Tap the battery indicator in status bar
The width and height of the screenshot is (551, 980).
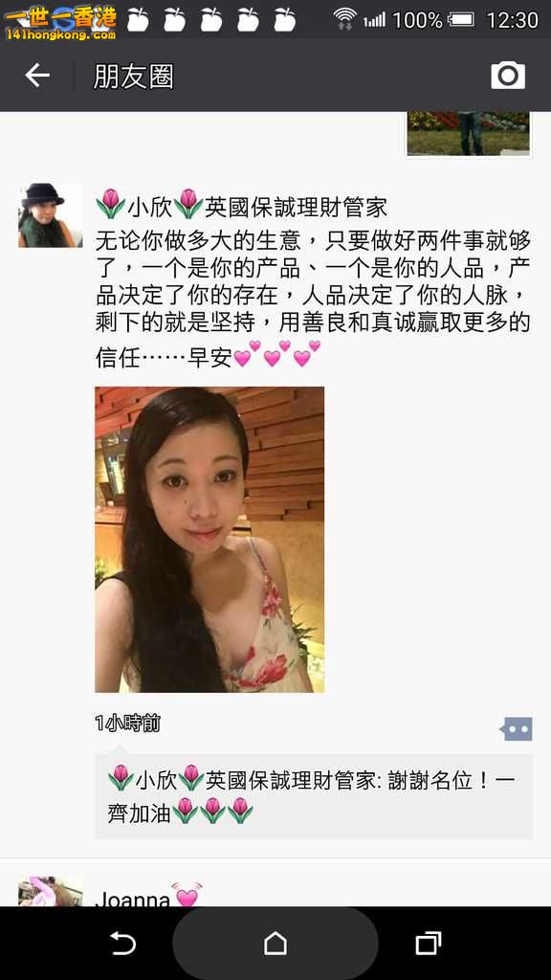click(462, 19)
